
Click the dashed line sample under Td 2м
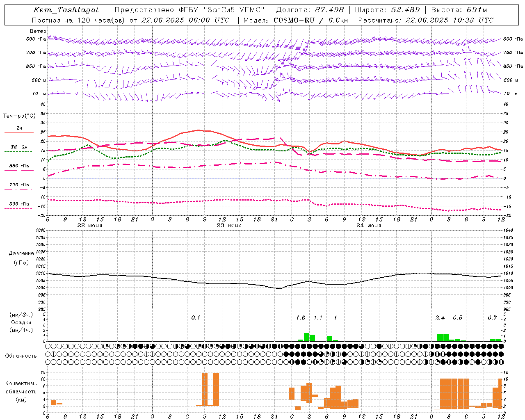(x=18, y=151)
